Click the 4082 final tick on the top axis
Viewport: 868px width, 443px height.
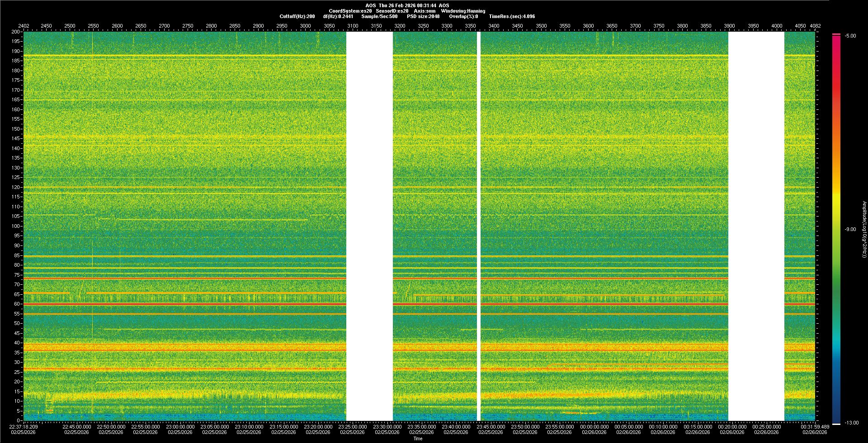[x=815, y=26]
